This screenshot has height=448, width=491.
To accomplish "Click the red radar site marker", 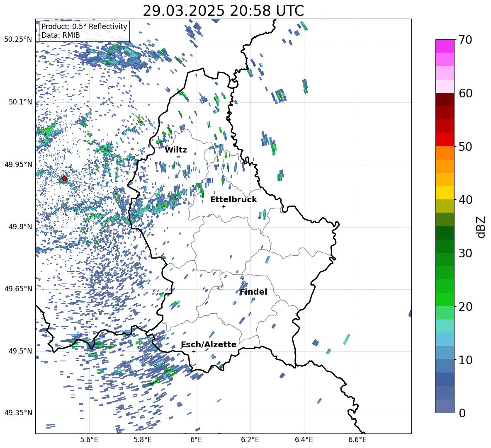I will click(64, 179).
